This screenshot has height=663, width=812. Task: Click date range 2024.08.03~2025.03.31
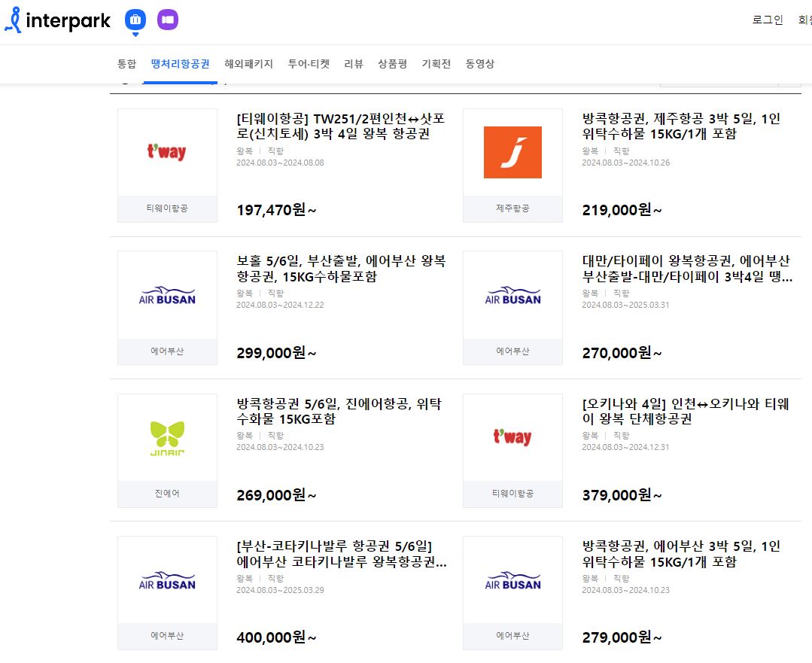(625, 305)
